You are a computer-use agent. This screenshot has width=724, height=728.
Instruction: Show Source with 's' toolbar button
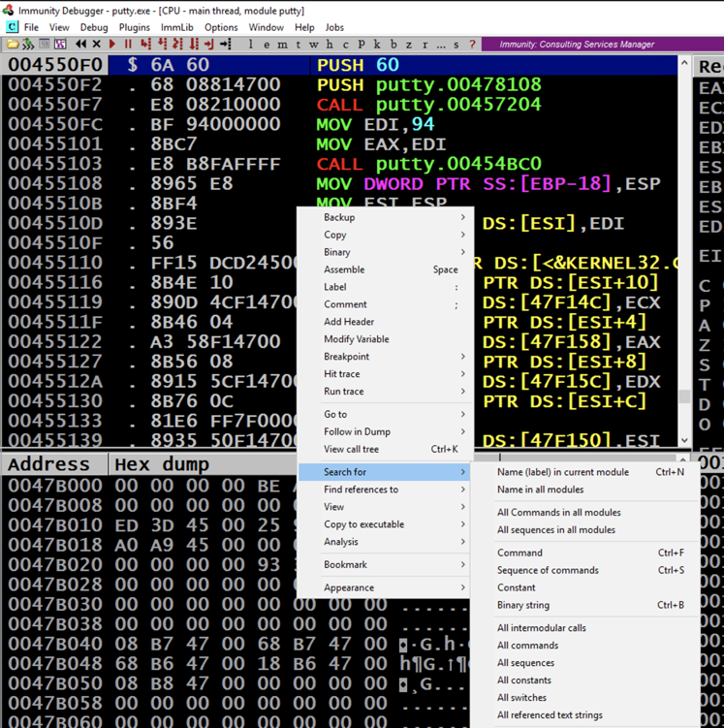[x=456, y=45]
